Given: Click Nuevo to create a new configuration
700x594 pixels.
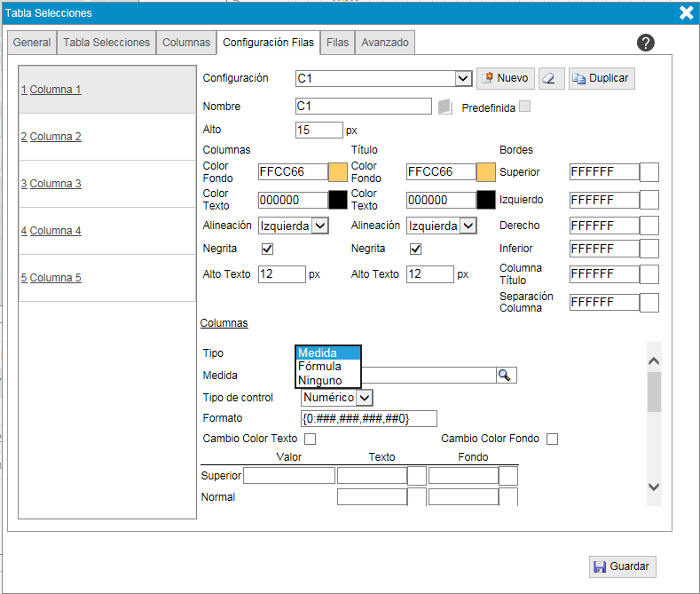Looking at the screenshot, I should [x=504, y=78].
